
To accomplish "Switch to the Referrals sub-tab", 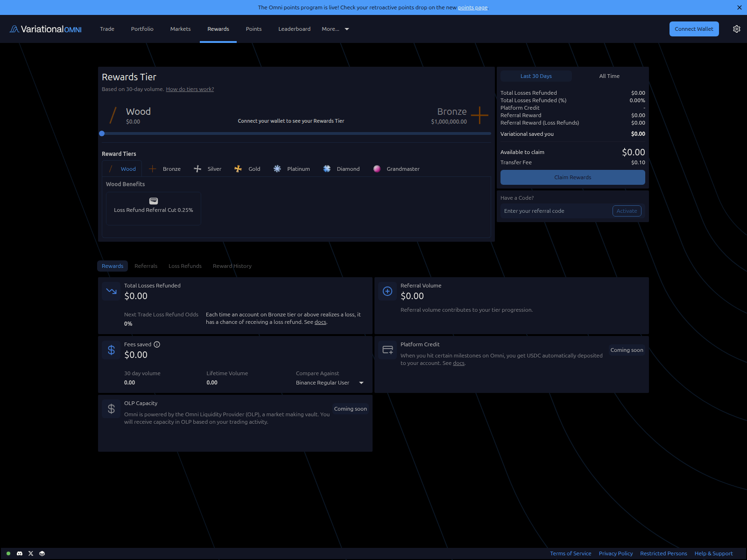I will (146, 266).
